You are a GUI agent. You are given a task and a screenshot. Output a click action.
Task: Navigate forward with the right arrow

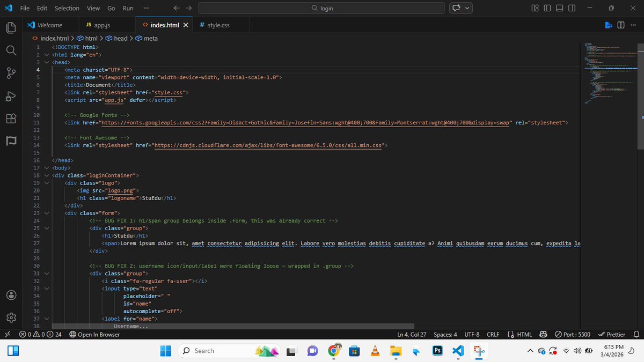coord(188,8)
